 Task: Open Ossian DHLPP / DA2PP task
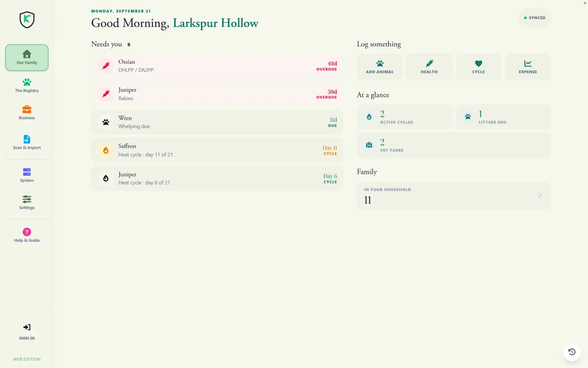[217, 66]
